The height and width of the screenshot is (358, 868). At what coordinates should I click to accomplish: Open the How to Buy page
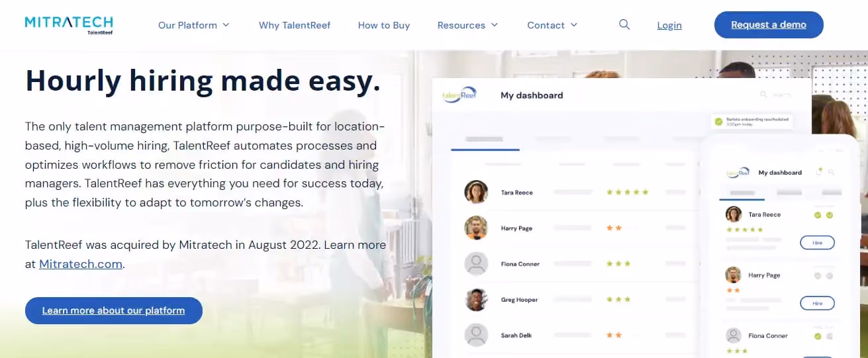coord(384,25)
